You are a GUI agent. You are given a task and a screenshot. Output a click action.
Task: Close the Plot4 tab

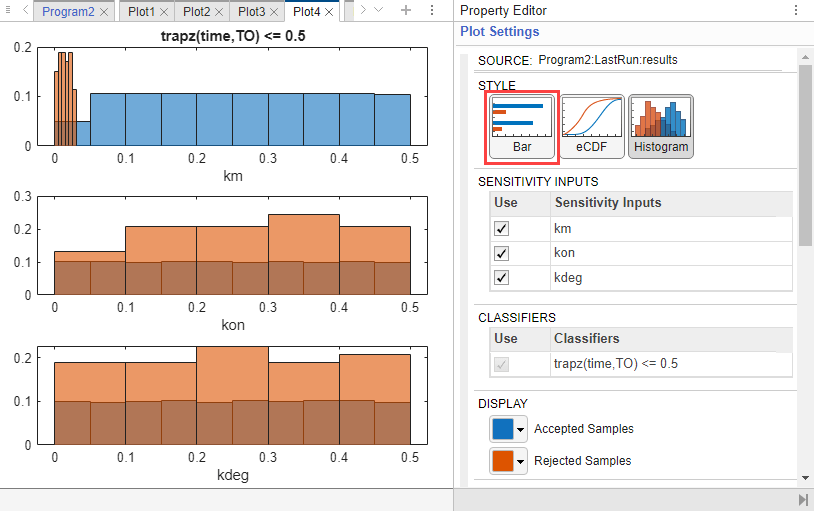[x=329, y=12]
